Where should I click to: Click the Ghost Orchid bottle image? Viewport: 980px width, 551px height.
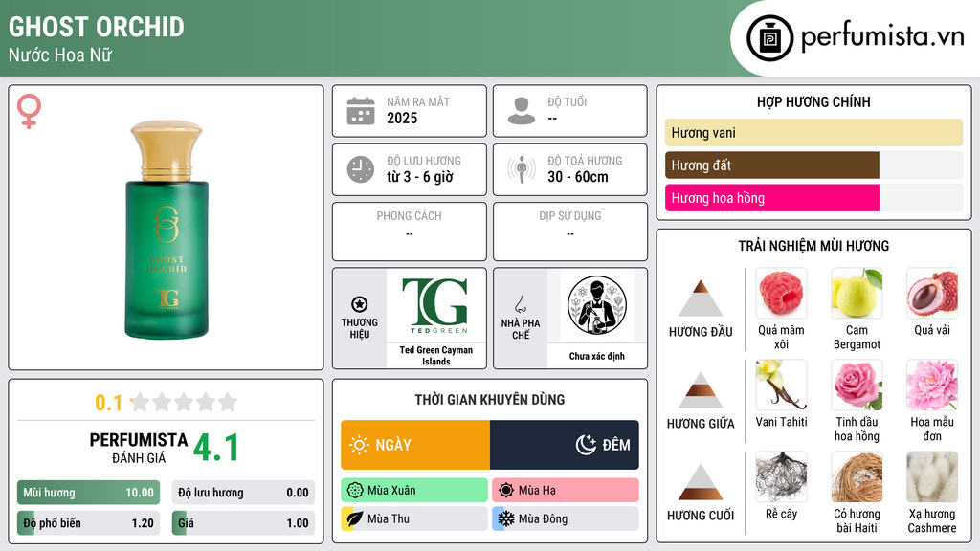coord(167,230)
